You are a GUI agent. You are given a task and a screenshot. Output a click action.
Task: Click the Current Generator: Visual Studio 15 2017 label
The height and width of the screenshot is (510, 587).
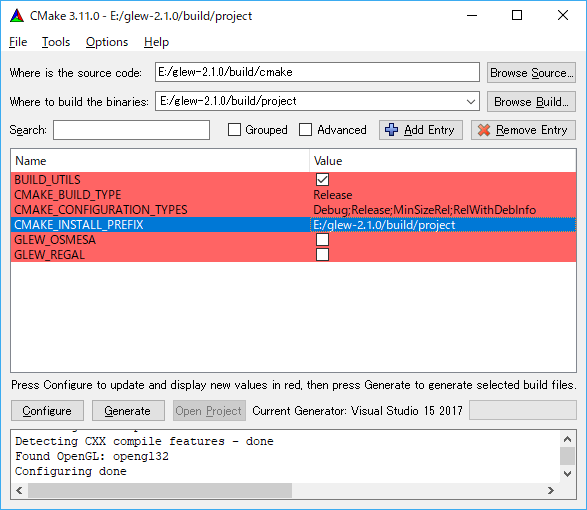pyautogui.click(x=358, y=411)
